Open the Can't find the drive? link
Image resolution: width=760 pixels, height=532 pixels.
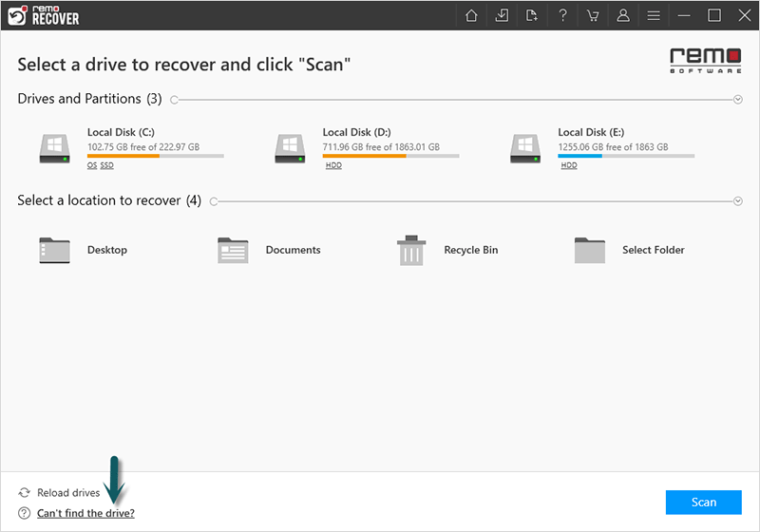point(85,513)
